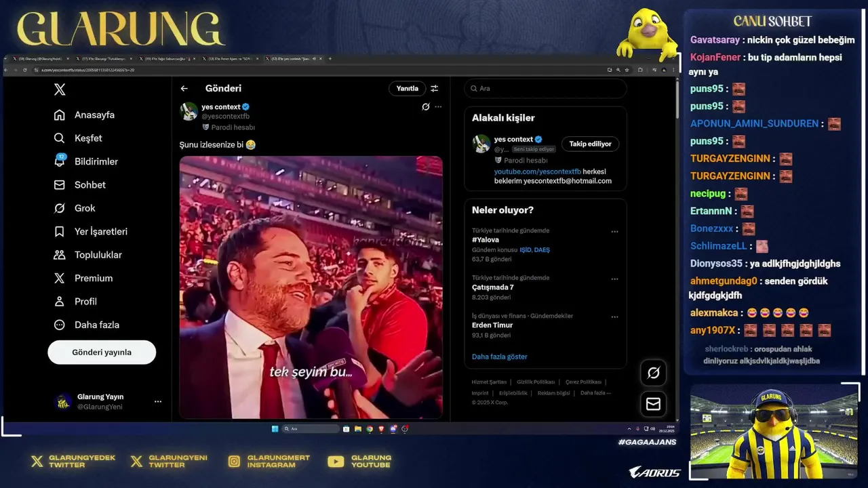Screen dimensions: 868x488
Task: Open the post's three-dot more menu
Action: [x=438, y=107]
